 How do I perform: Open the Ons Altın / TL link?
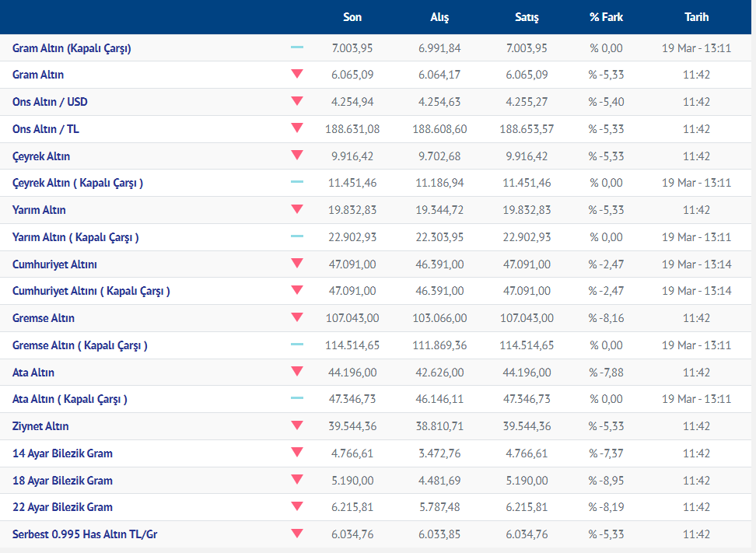click(45, 129)
